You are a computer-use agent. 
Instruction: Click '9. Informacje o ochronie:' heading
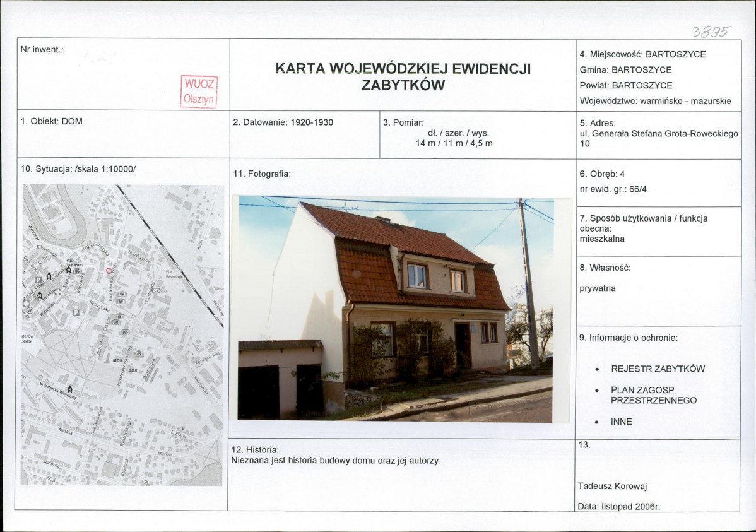(629, 338)
